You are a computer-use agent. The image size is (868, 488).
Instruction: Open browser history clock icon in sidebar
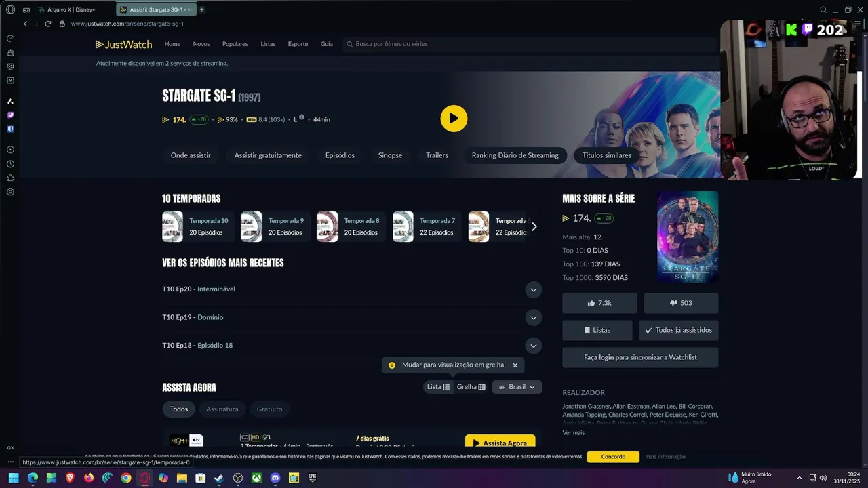pos(10,164)
